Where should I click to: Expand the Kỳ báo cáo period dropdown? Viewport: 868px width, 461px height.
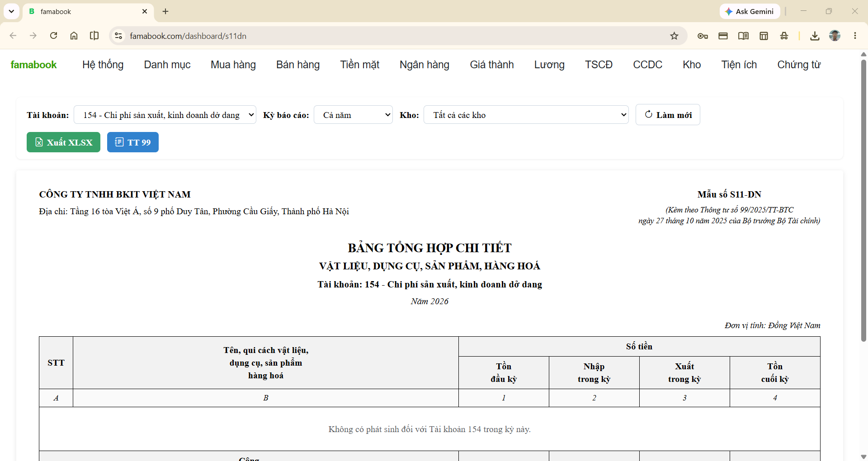353,115
